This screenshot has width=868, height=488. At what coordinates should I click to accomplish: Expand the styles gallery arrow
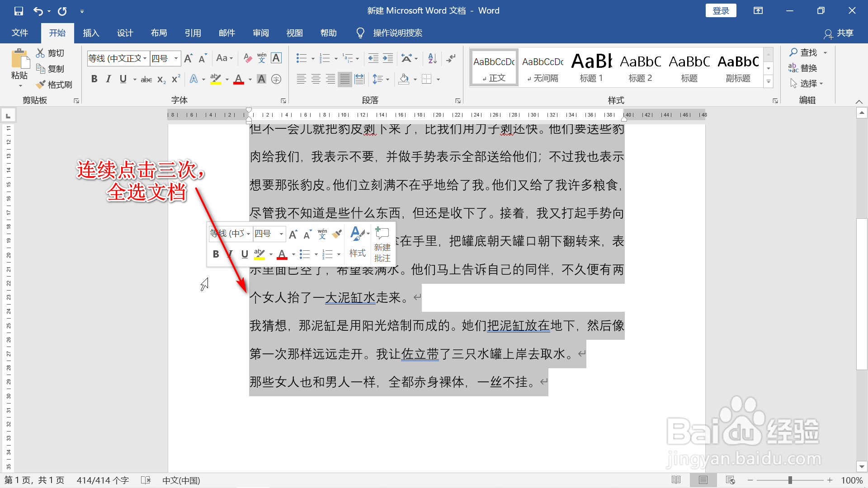[x=769, y=82]
